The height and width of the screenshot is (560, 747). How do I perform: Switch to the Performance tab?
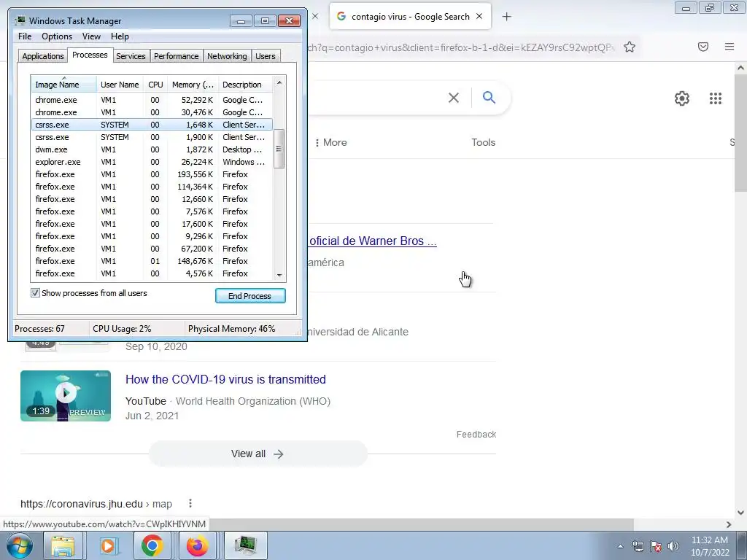click(x=176, y=56)
